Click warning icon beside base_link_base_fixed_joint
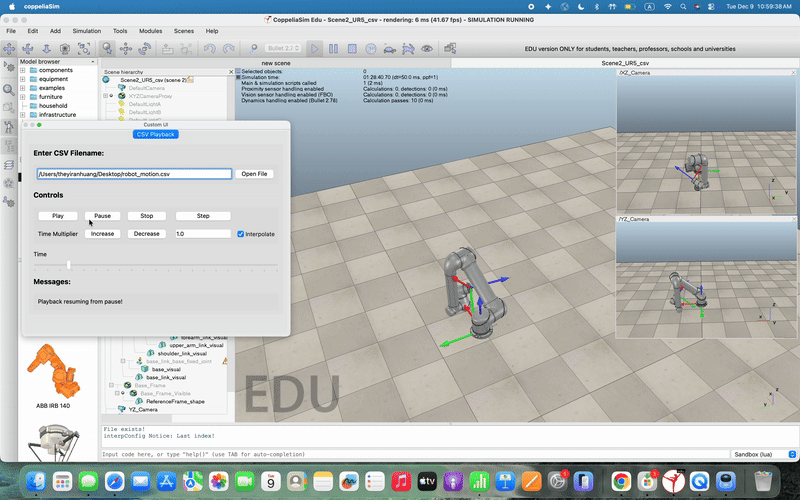This screenshot has width=800, height=500. click(224, 361)
